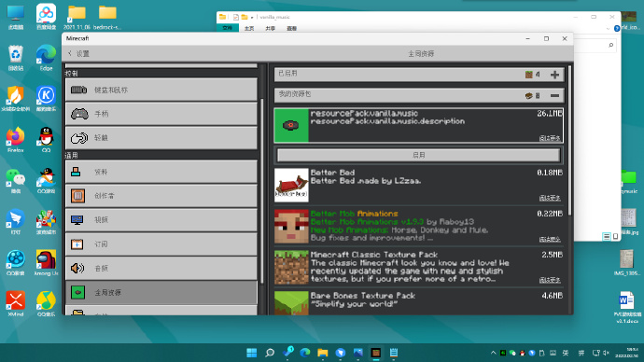The image size is (644, 362).
Task: Click the touch hand icon
Action: pyautogui.click(x=78, y=138)
